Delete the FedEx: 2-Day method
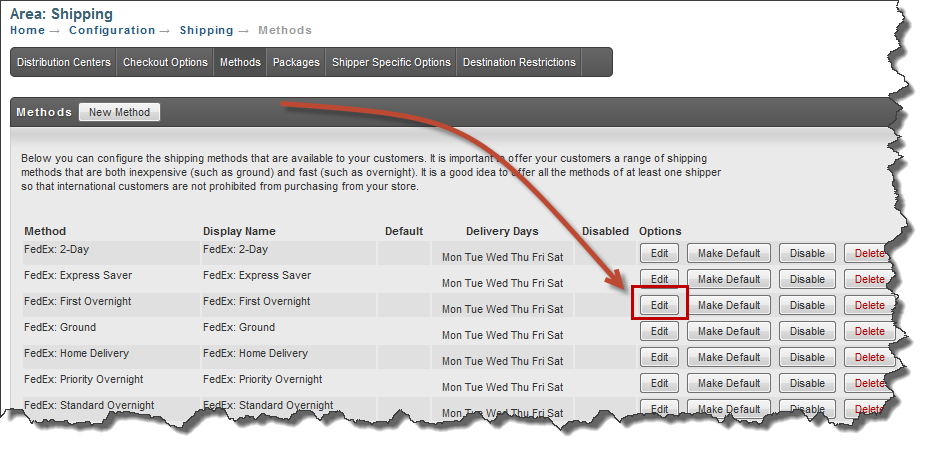This screenshot has width=930, height=452. [869, 253]
